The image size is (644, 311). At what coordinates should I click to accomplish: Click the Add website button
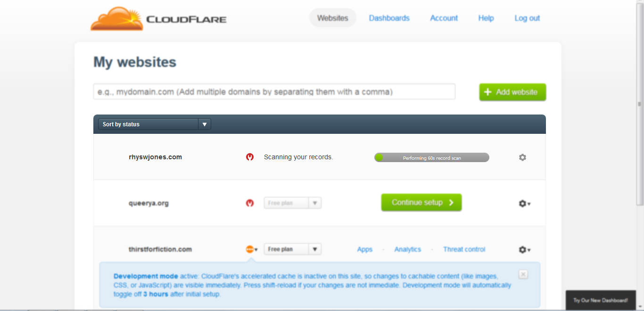click(x=512, y=92)
